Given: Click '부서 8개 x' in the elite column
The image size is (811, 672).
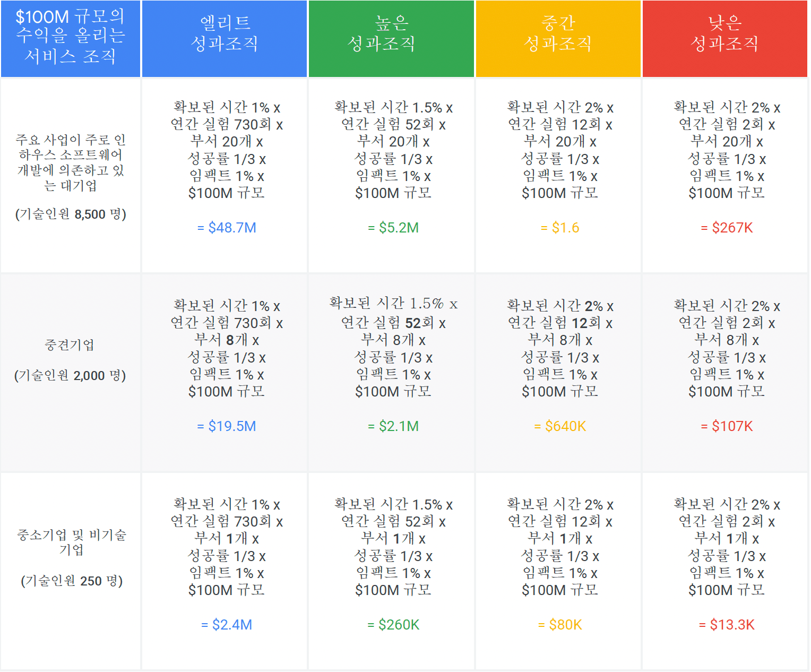Looking at the screenshot, I should 227,340.
